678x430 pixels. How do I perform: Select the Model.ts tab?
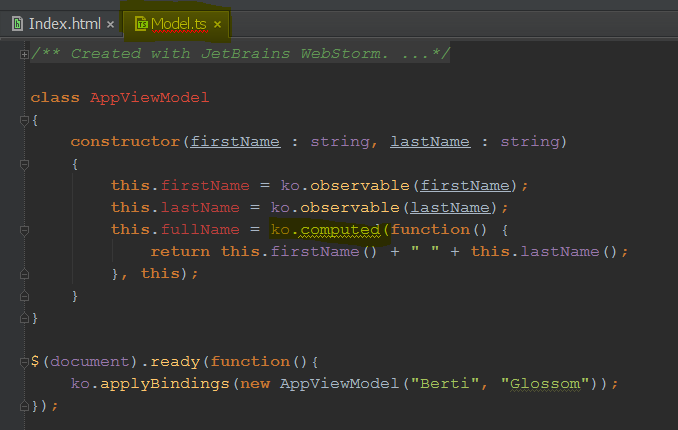180,23
